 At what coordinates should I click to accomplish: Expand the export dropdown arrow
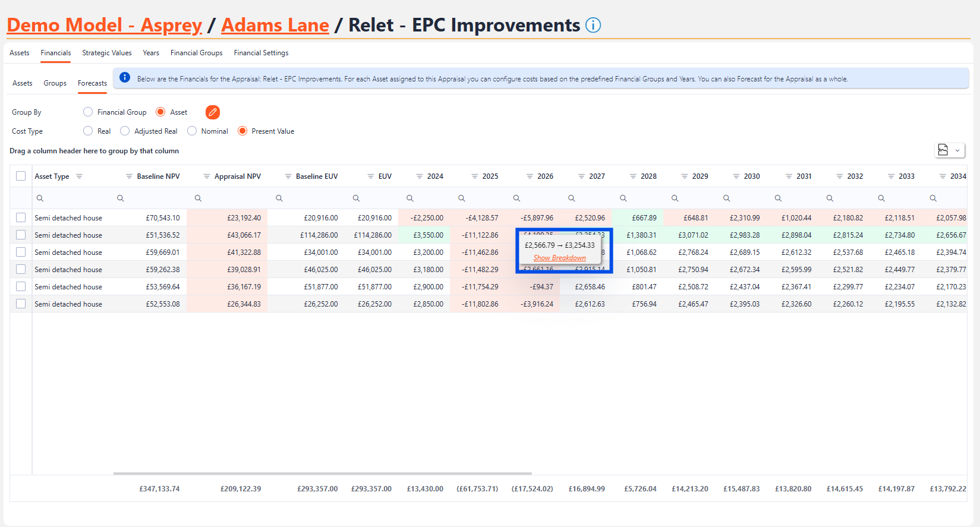pyautogui.click(x=957, y=151)
